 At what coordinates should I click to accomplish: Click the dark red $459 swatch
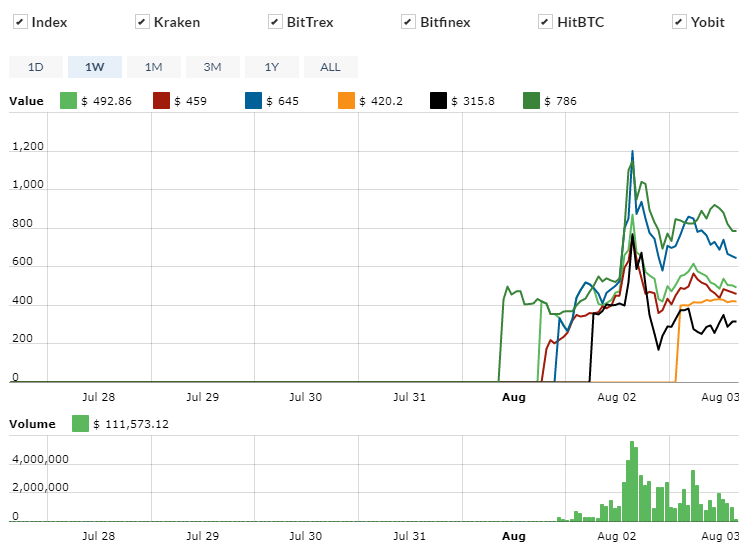click(x=161, y=101)
